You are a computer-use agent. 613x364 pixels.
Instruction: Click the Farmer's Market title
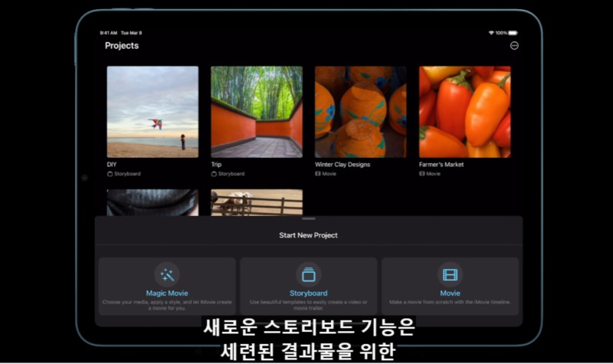tap(441, 165)
